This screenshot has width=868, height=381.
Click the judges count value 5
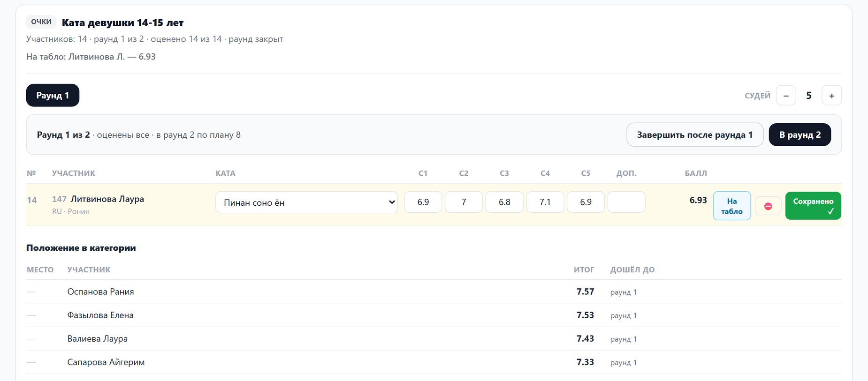(809, 96)
